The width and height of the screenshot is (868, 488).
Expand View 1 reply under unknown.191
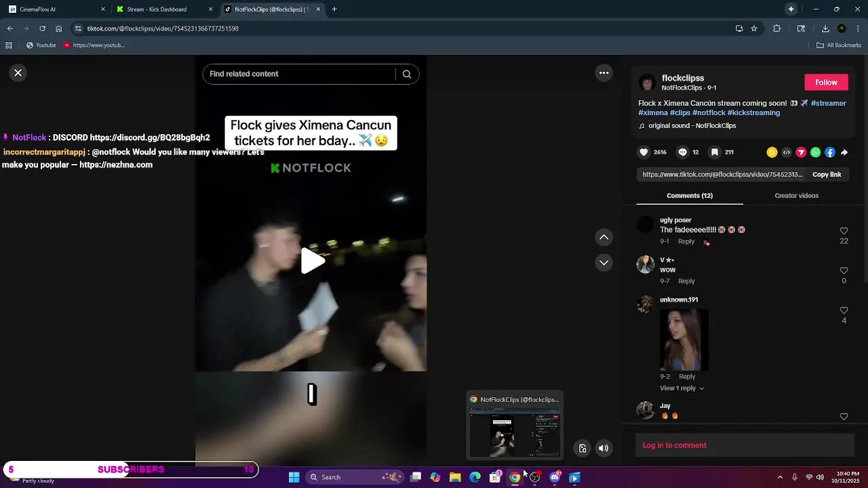tap(682, 388)
